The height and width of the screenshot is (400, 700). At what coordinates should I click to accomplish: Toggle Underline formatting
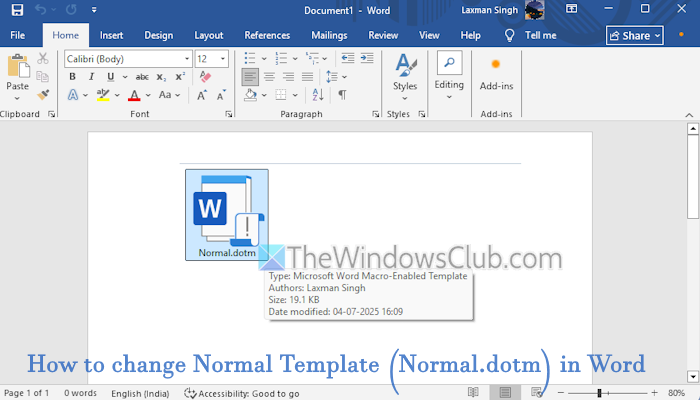111,77
